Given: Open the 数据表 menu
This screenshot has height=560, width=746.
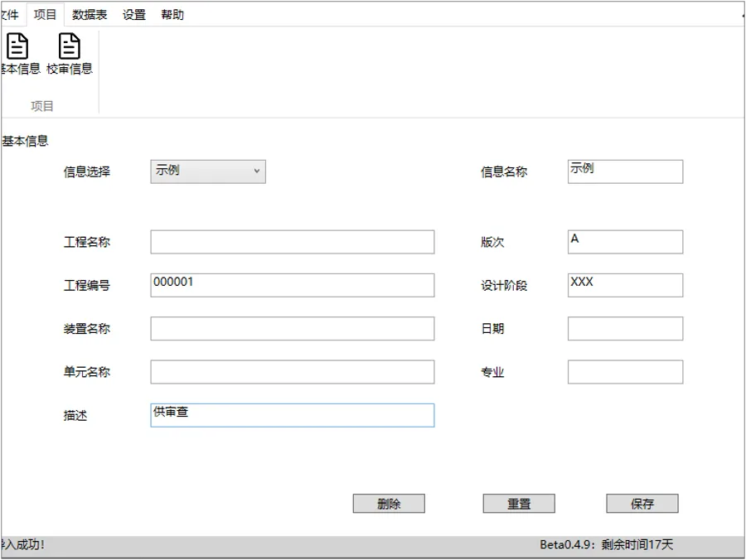Looking at the screenshot, I should (x=90, y=15).
